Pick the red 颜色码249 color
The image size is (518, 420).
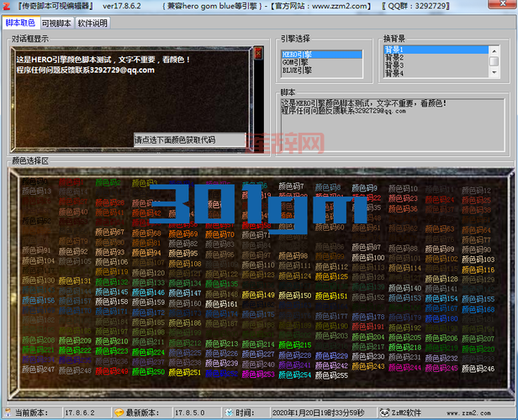(111, 371)
